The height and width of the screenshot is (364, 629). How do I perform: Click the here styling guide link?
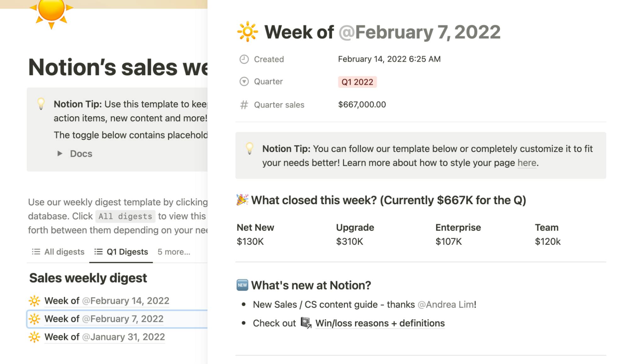click(526, 163)
